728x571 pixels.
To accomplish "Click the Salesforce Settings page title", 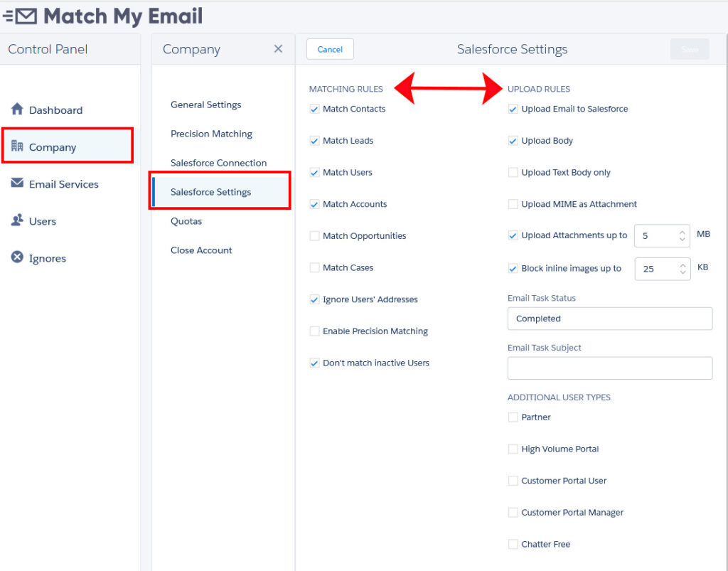I will point(512,49).
